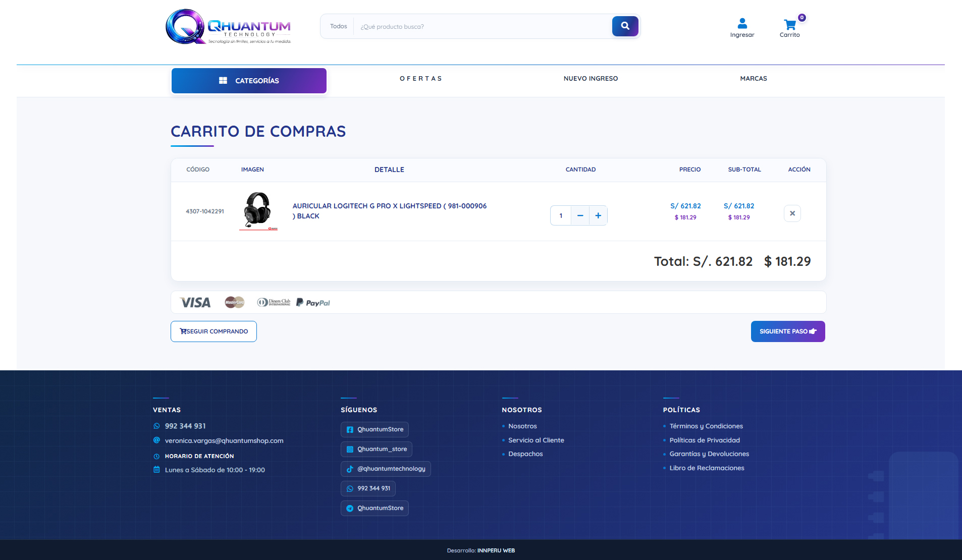962x560 pixels.
Task: Click the total $ 181.29 dollar amount
Action: [x=787, y=261]
